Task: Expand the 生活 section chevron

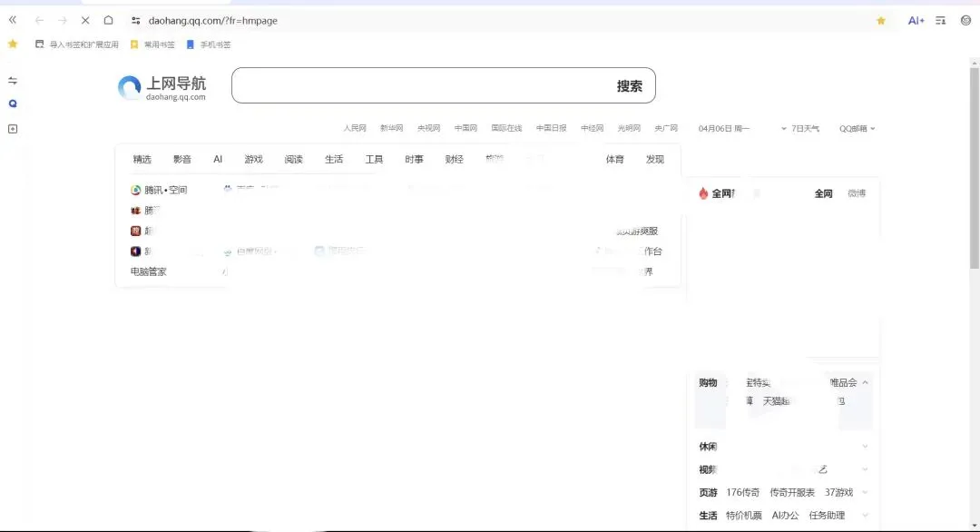Action: click(865, 516)
